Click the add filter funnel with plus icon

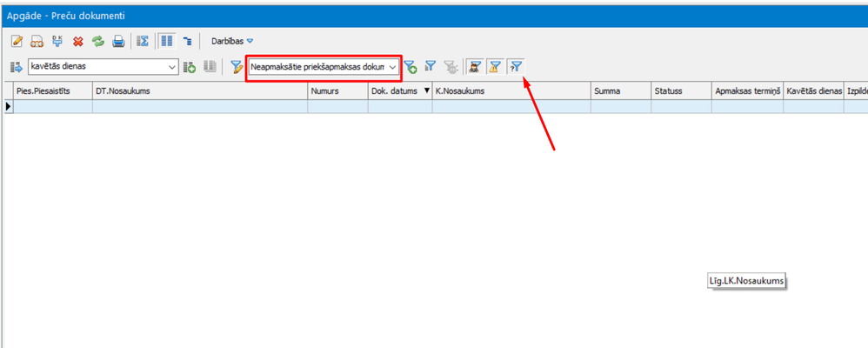pos(411,68)
